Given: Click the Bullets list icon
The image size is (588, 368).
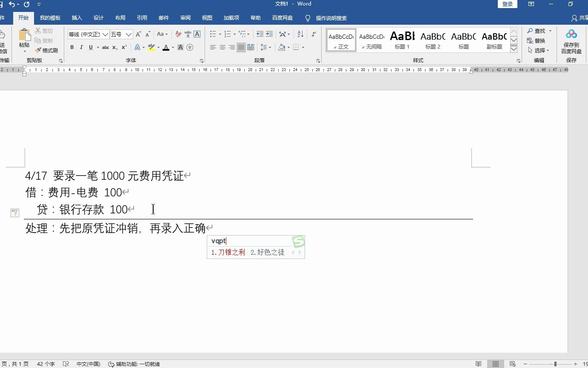Looking at the screenshot, I should pyautogui.click(x=213, y=34).
